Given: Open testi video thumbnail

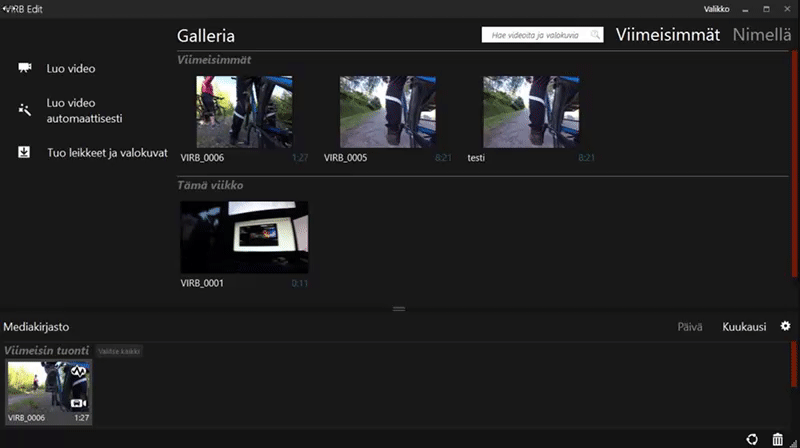Looking at the screenshot, I should (531, 112).
